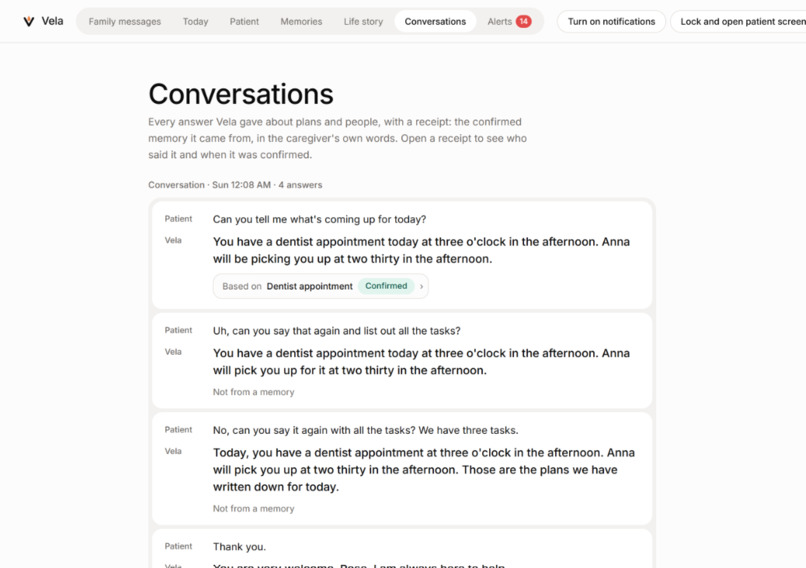Click 'Not from a memory' under third answer
Image resolution: width=806 pixels, height=568 pixels.
click(x=253, y=509)
